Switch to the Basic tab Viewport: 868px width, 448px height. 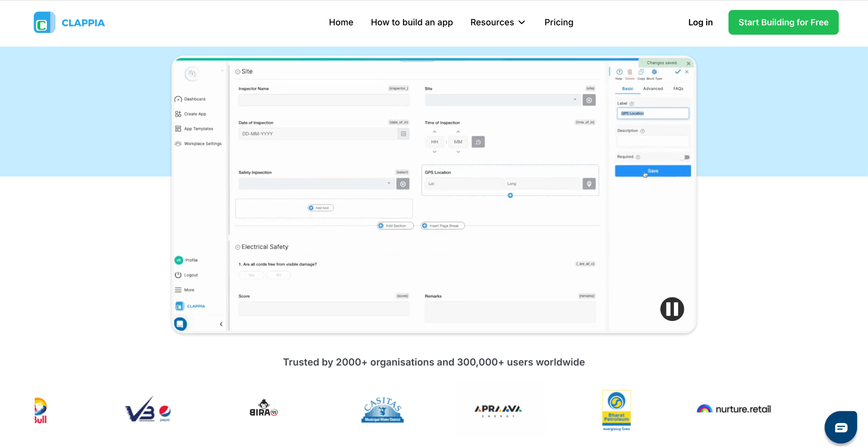(x=628, y=89)
